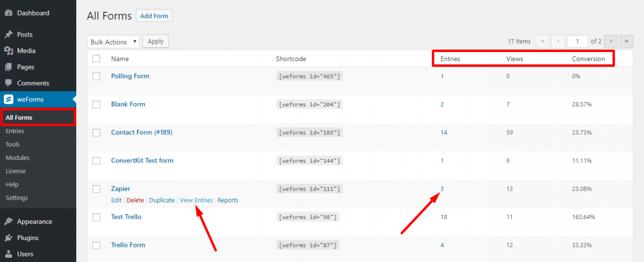Open the Test Trello form link
644x262 pixels.
tap(126, 217)
